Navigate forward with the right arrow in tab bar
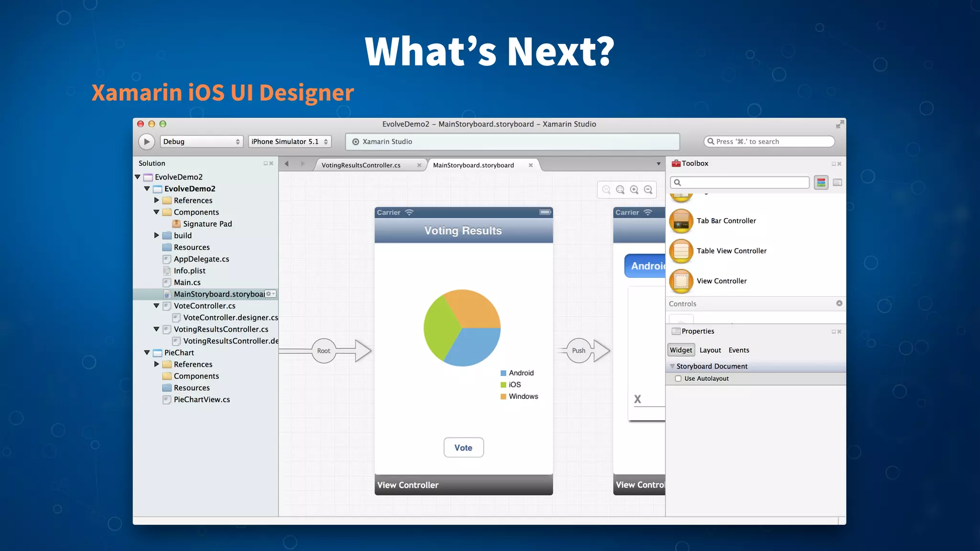 302,164
